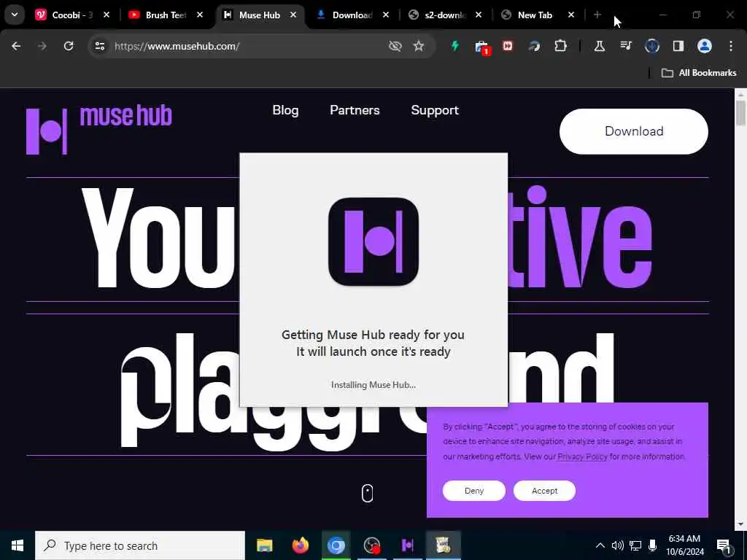Open the clock showing 6:34 AM

(684, 545)
